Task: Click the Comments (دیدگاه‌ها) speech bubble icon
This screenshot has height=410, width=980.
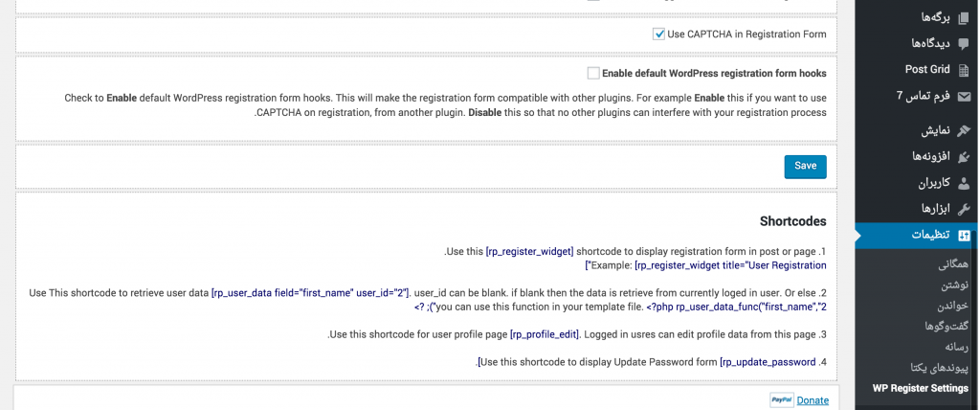Action: (964, 43)
